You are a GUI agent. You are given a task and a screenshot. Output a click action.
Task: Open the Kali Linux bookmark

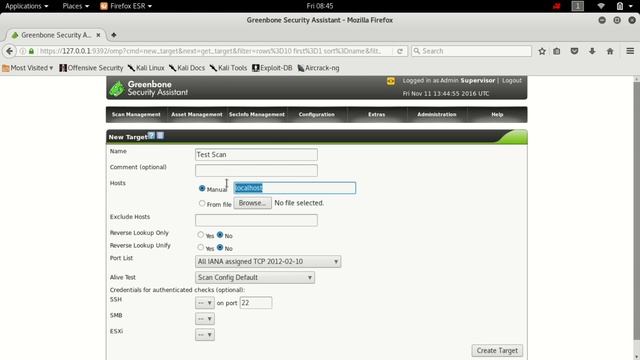[146, 68]
